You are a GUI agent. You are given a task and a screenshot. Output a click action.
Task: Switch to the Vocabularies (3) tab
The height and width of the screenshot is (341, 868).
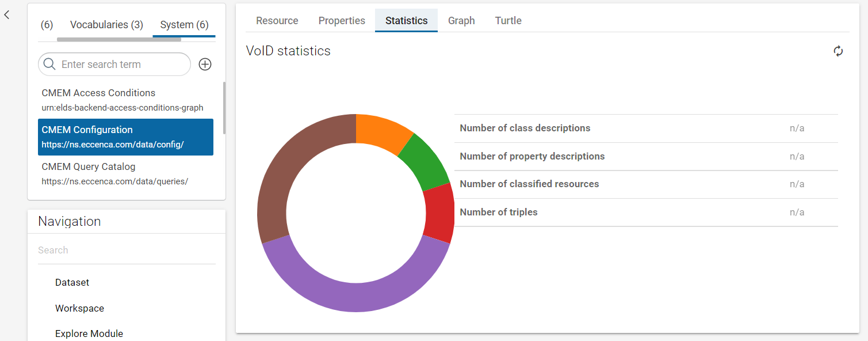[106, 25]
